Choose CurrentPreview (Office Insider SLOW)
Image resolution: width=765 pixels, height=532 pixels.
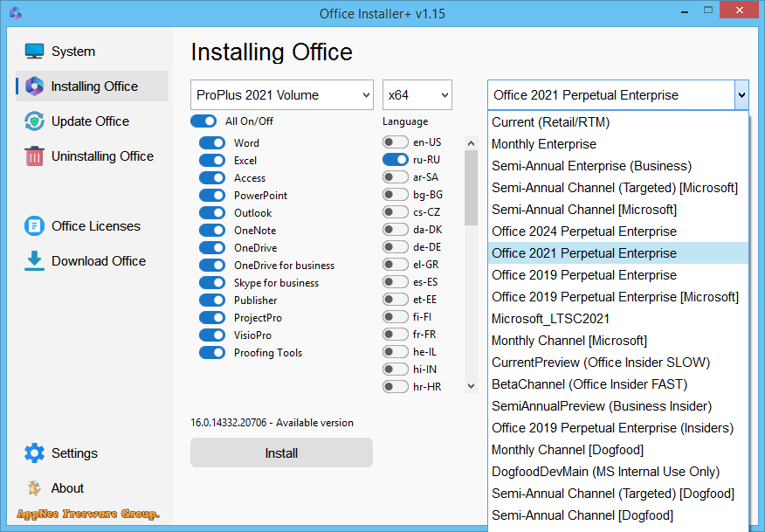click(x=617, y=363)
